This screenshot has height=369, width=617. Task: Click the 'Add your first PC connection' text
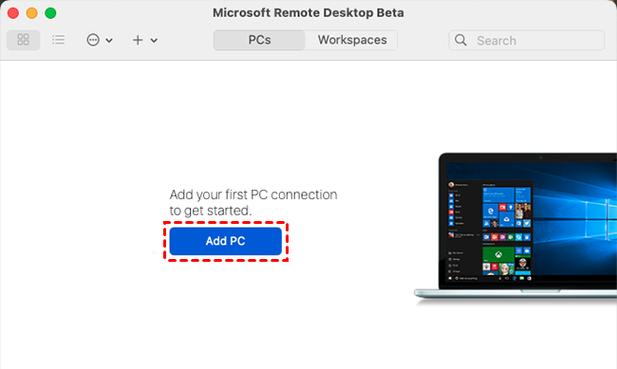253,195
